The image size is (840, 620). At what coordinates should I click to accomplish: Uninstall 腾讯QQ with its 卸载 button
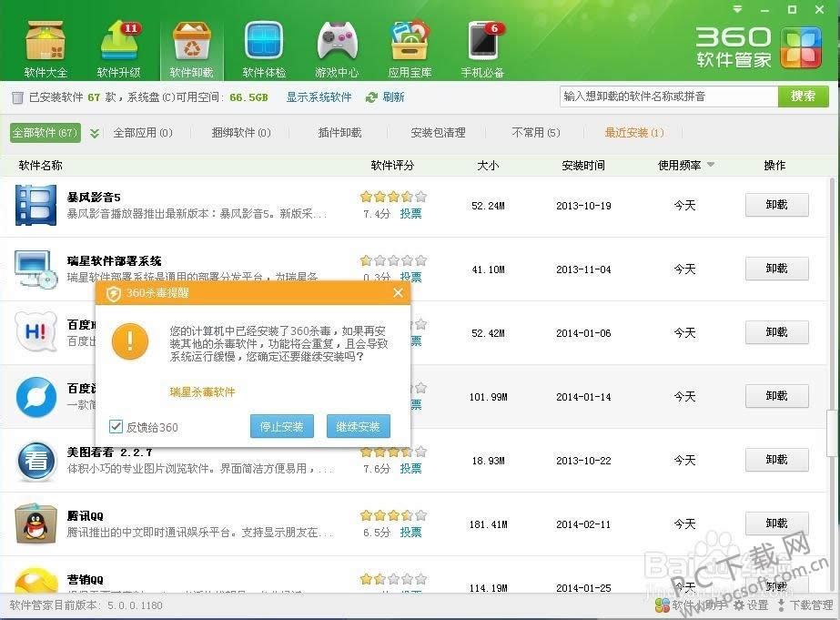776,523
